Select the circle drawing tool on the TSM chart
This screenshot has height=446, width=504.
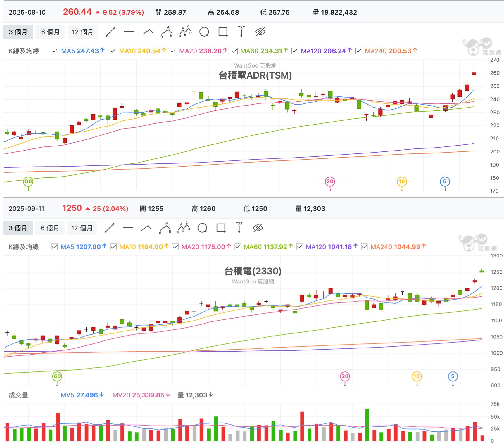pos(204,32)
